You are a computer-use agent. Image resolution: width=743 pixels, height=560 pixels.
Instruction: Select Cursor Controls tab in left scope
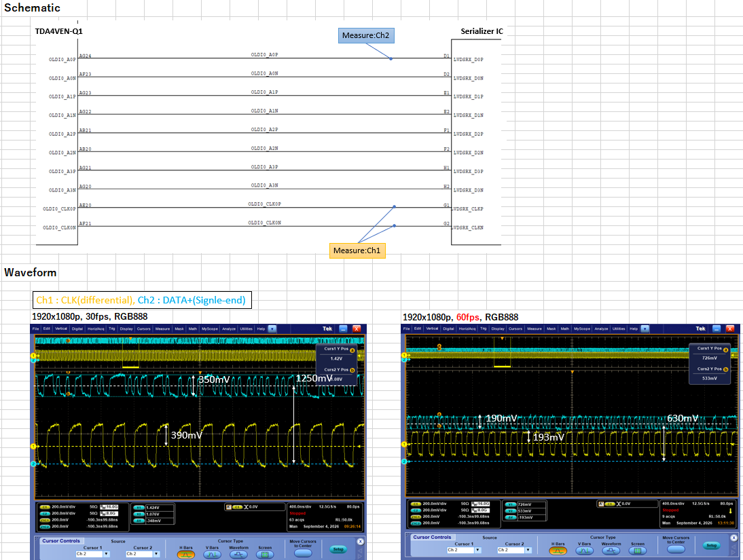coord(61,540)
